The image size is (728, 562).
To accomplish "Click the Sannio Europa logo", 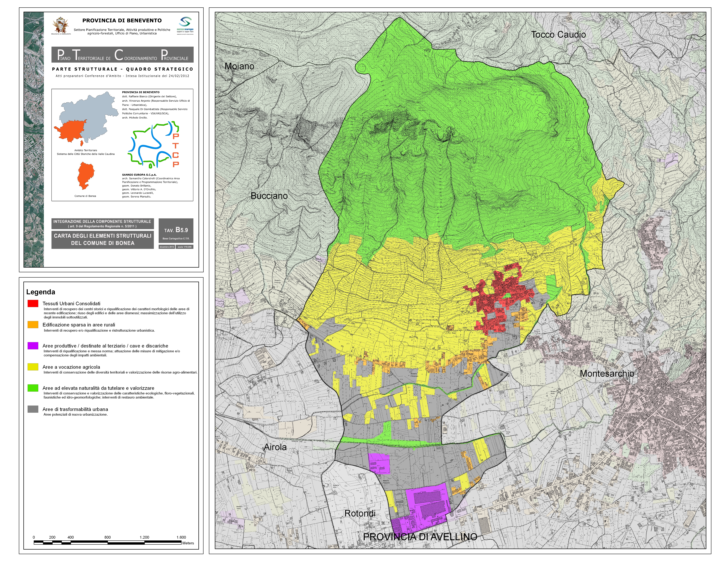I will pyautogui.click(x=185, y=25).
